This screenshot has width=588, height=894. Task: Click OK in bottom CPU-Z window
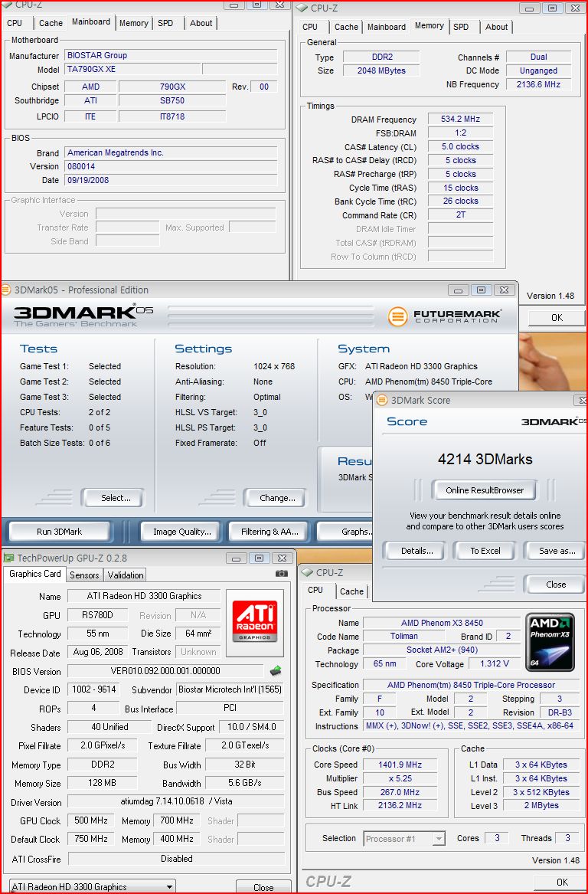point(562,882)
